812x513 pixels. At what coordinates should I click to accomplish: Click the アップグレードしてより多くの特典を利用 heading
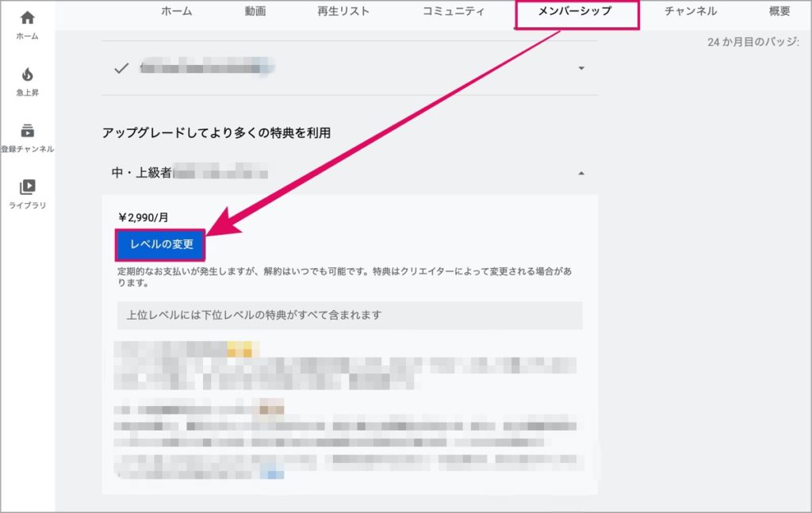216,132
